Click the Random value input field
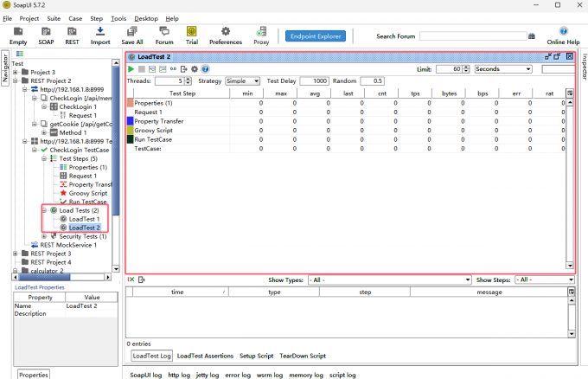Viewport: 588px width, 379px height. (372, 81)
